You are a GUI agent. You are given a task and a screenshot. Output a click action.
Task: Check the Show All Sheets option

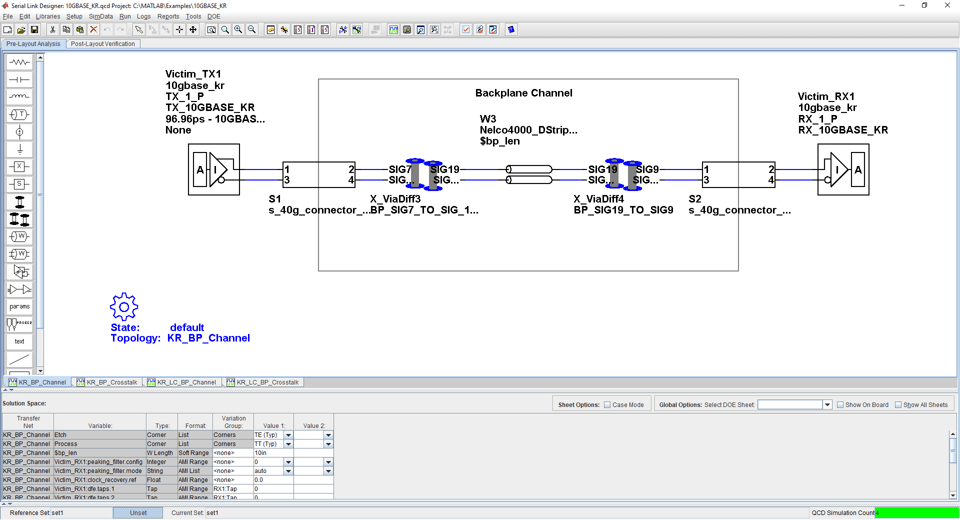tap(898, 405)
